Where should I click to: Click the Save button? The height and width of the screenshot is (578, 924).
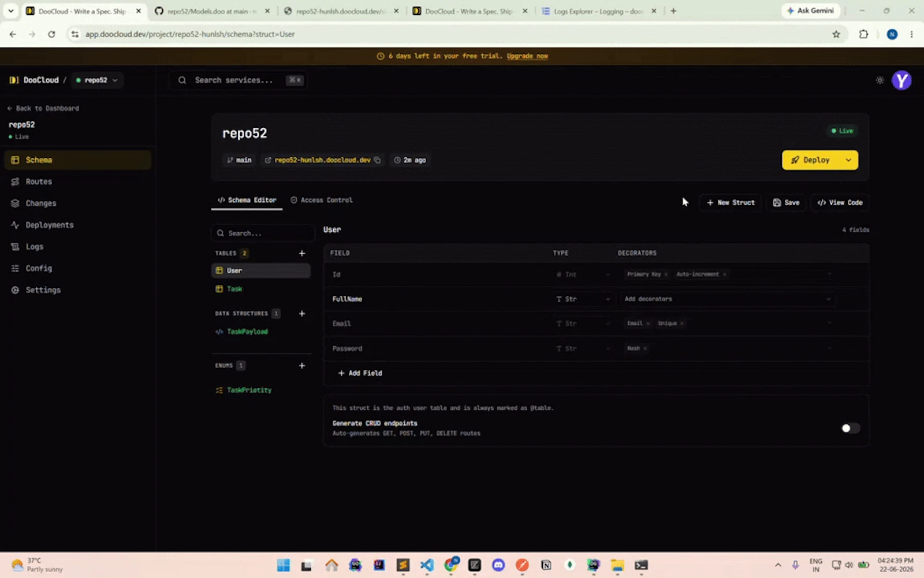click(x=786, y=202)
